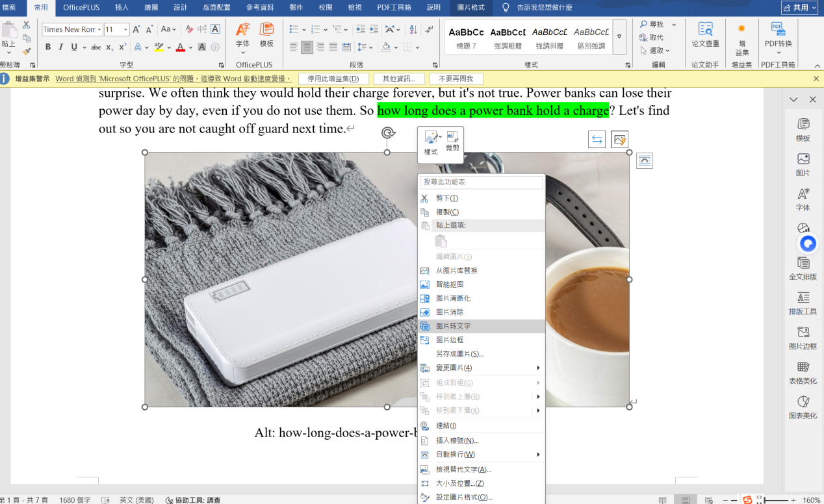Open the 選取 select dropdown
Screen dimensions: 824x504
(654, 50)
